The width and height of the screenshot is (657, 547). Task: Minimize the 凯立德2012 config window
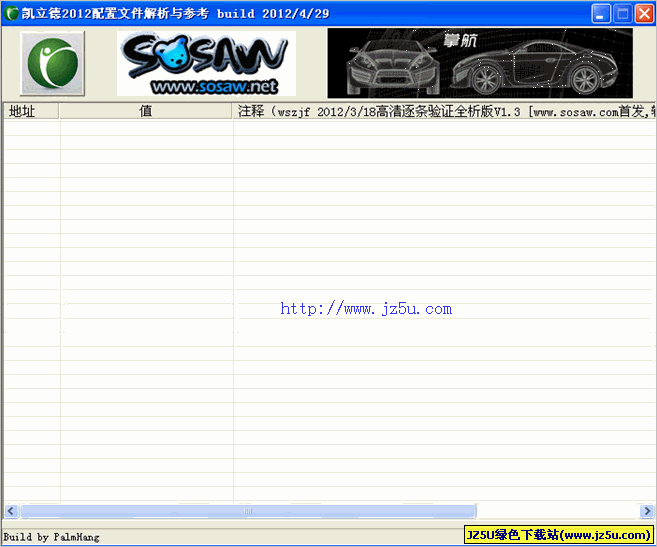point(601,14)
